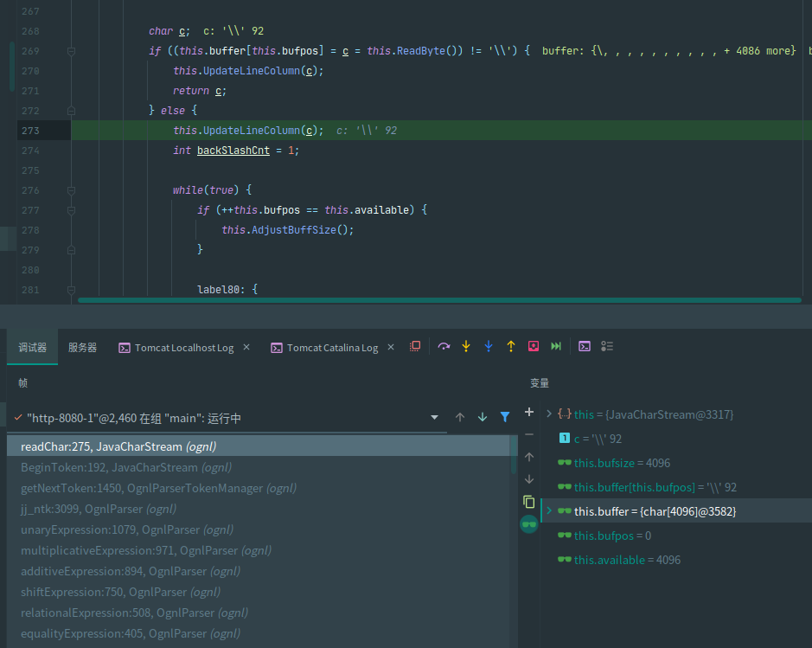Add a new watch with plus icon
Image resolution: width=812 pixels, height=648 pixels.
pos(529,413)
